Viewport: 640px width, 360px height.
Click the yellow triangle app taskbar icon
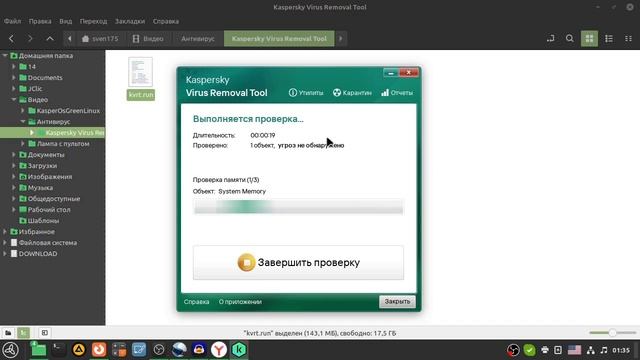tap(79, 350)
